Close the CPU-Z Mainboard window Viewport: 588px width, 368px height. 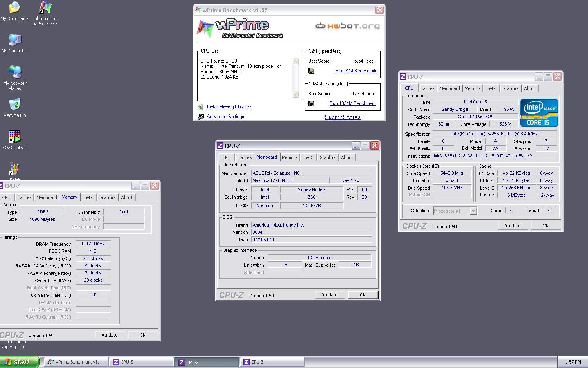click(374, 146)
